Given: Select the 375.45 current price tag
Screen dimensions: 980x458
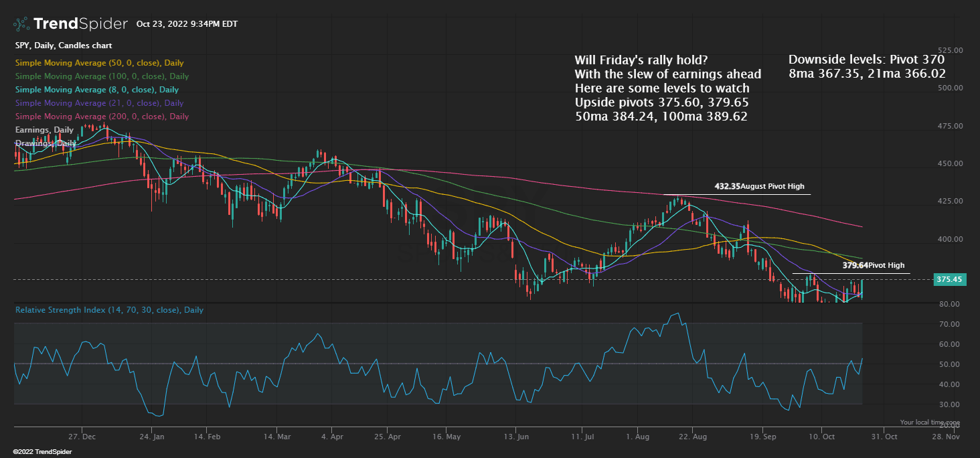Looking at the screenshot, I should (x=951, y=279).
